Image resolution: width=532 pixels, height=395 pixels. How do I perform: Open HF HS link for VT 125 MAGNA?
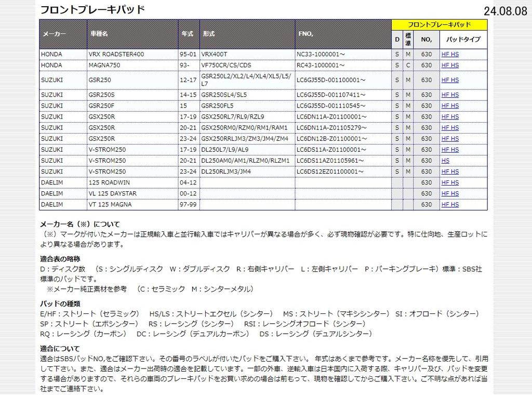[x=450, y=204]
